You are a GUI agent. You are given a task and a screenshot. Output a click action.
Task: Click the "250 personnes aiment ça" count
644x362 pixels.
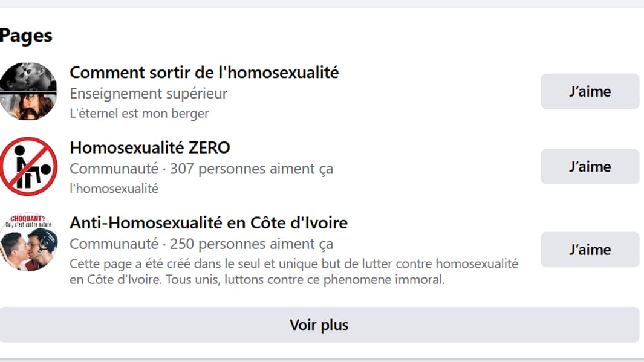click(x=252, y=244)
